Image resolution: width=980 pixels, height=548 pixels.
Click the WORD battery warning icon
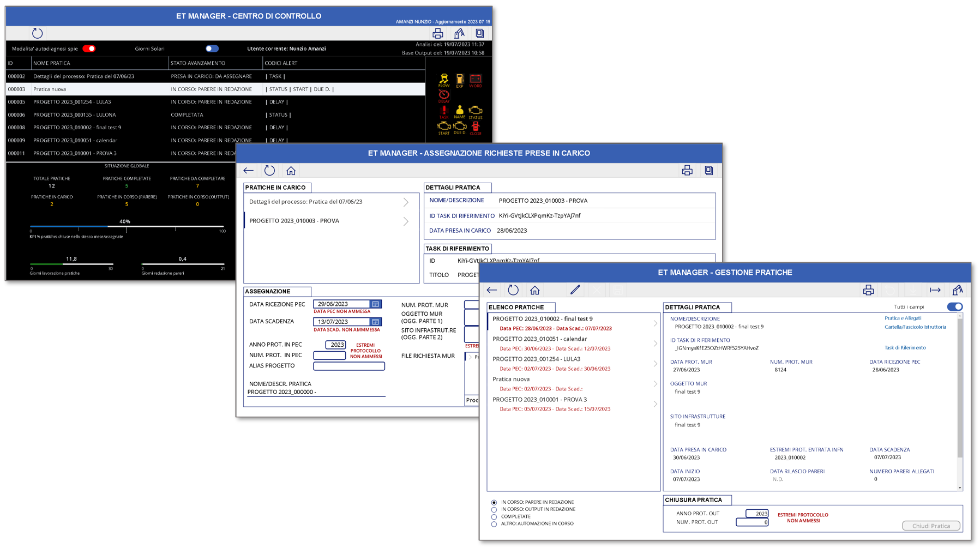click(476, 81)
